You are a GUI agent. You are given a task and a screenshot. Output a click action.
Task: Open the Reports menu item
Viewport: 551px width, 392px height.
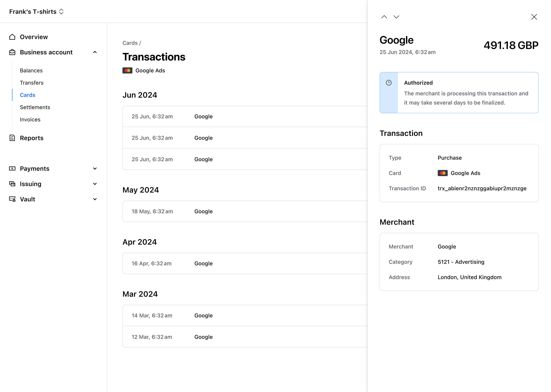pos(32,138)
